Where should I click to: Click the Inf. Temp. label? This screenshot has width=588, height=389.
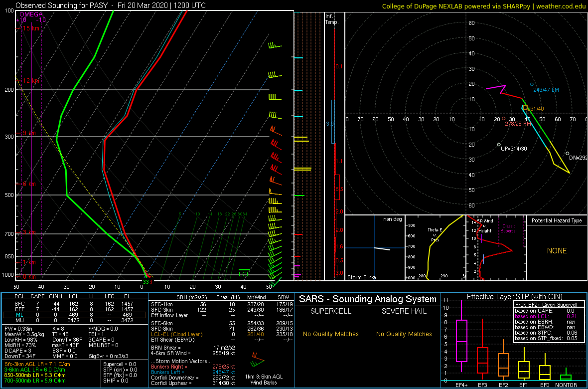tap(332, 19)
